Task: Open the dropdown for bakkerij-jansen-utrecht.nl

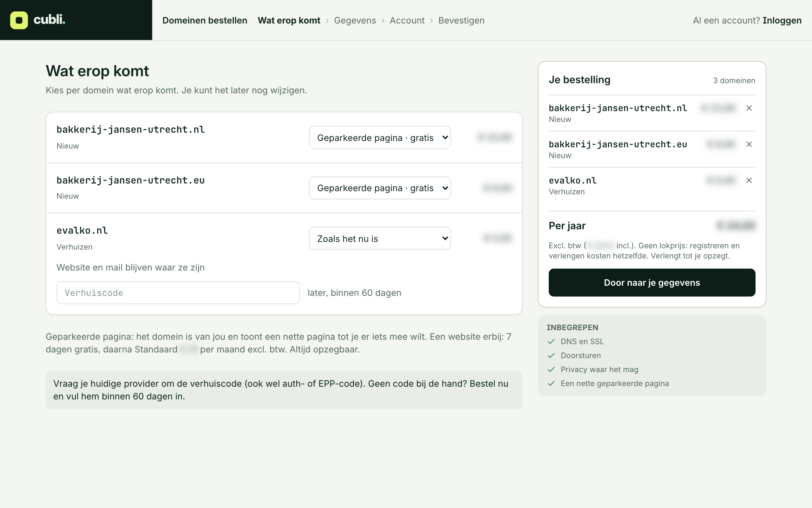Action: click(380, 137)
